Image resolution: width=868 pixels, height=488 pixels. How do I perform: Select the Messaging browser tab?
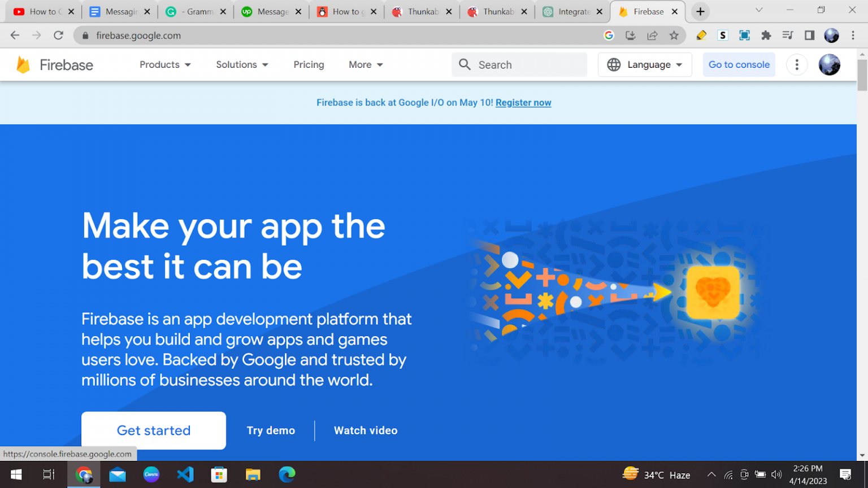coord(116,11)
